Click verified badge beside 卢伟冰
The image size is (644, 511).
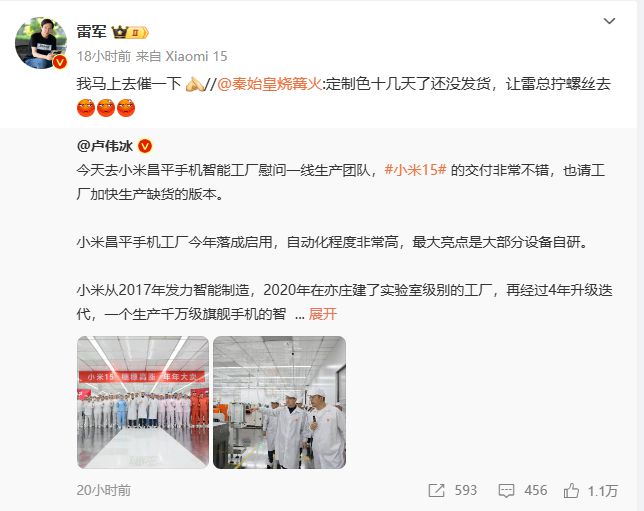click(145, 146)
